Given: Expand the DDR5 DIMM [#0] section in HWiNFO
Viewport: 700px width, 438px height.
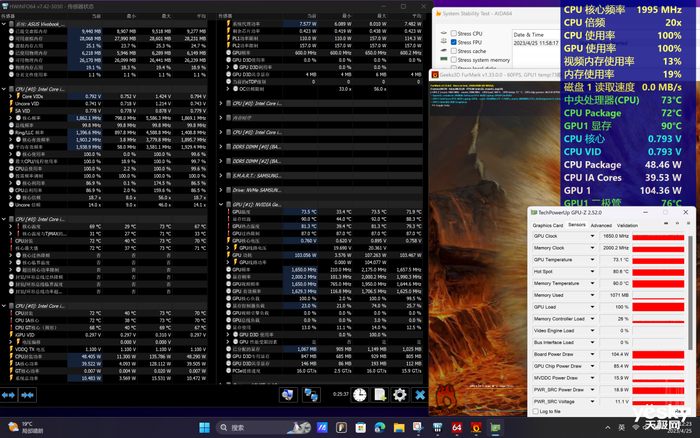Looking at the screenshot, I should coord(221,147).
